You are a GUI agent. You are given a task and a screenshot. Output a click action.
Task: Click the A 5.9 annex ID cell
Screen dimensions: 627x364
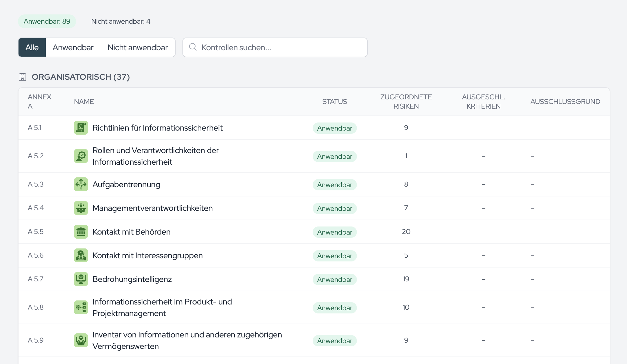click(x=36, y=340)
